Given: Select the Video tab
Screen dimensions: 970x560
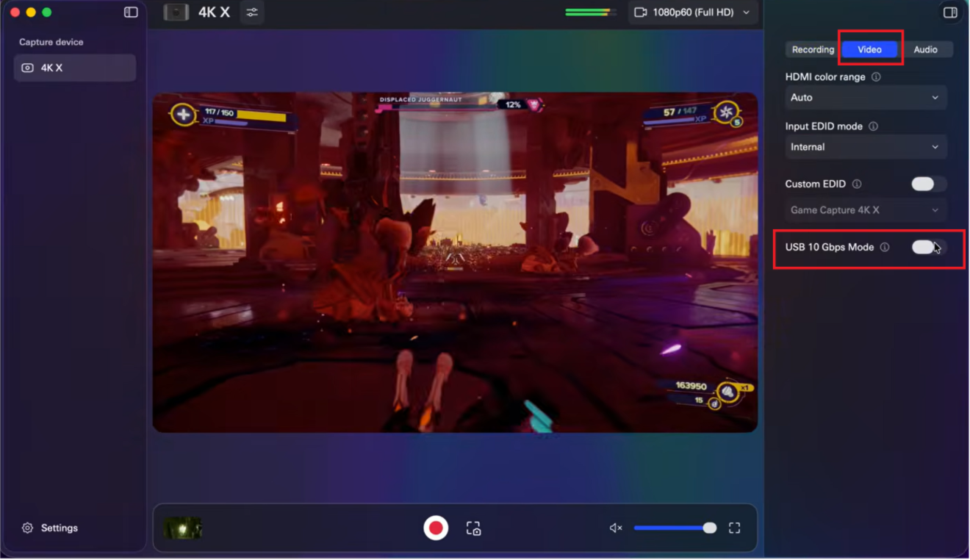Looking at the screenshot, I should pyautogui.click(x=870, y=49).
